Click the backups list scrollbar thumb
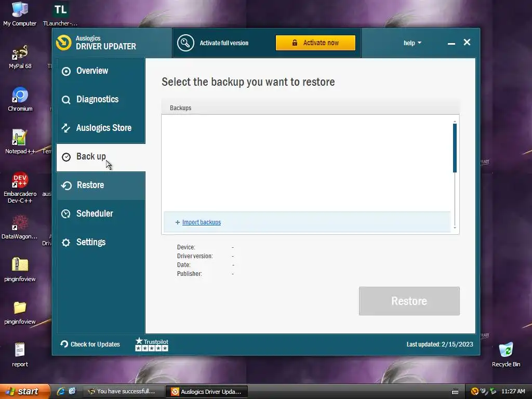The width and height of the screenshot is (532, 399). click(455, 148)
